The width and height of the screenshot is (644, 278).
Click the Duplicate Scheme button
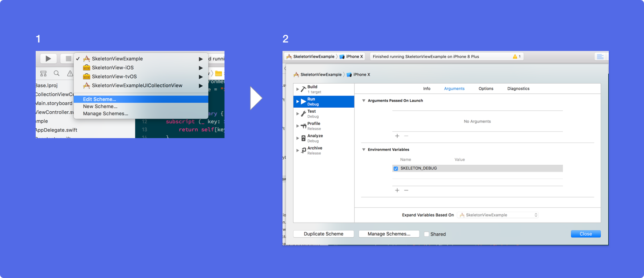pos(324,234)
